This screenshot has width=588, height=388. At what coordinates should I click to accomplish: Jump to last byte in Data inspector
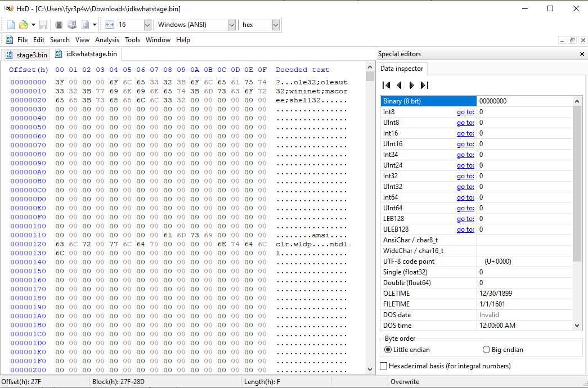click(x=425, y=85)
